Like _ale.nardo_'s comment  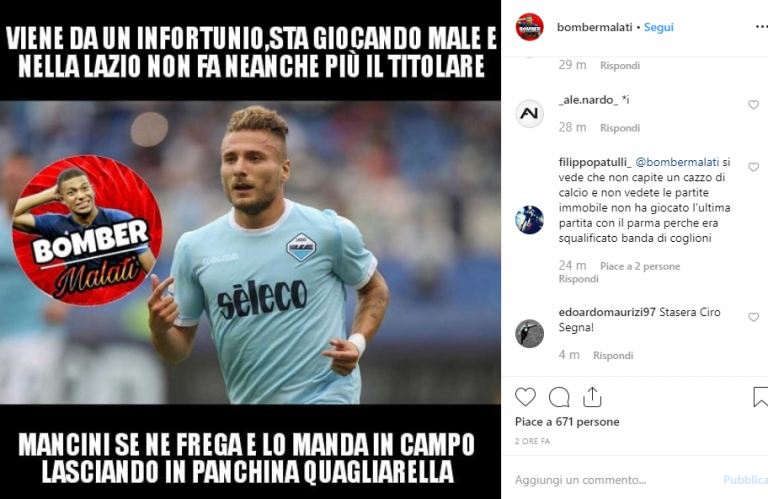click(x=753, y=105)
